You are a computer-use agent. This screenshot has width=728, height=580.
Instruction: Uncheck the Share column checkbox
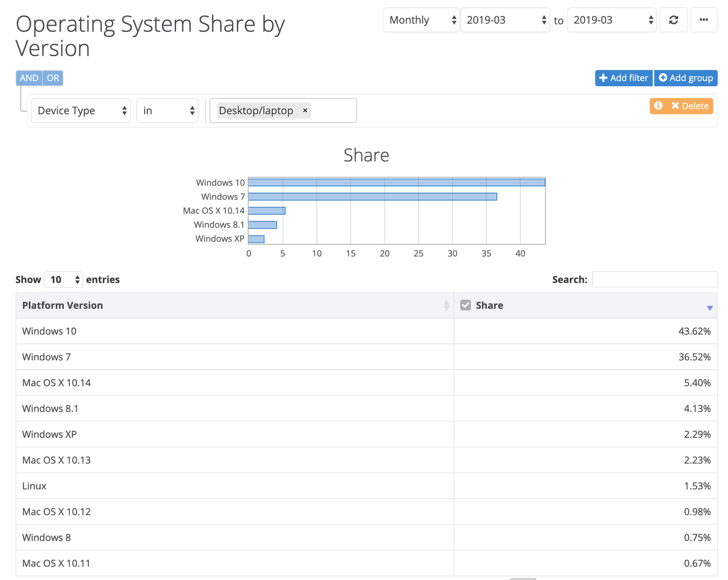point(465,305)
